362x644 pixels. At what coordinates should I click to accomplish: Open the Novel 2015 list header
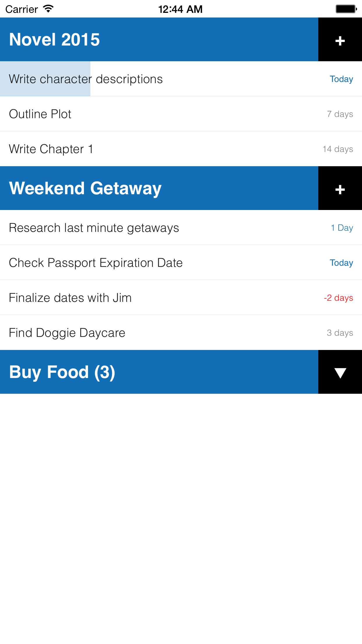[159, 40]
